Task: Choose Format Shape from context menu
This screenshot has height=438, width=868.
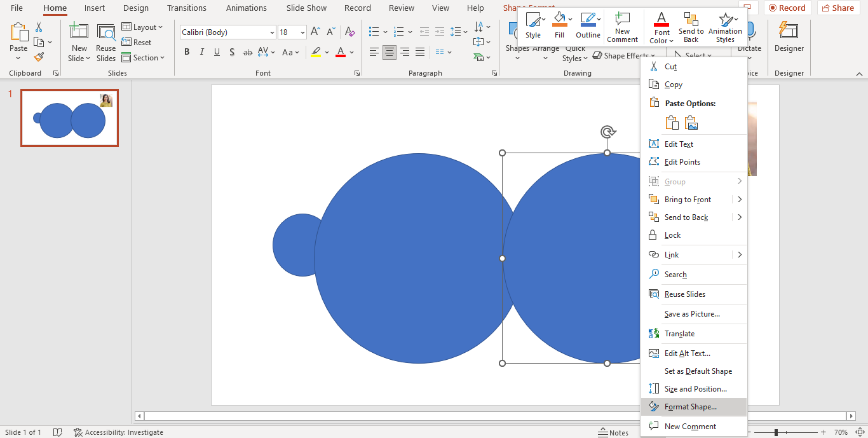Action: (691, 406)
